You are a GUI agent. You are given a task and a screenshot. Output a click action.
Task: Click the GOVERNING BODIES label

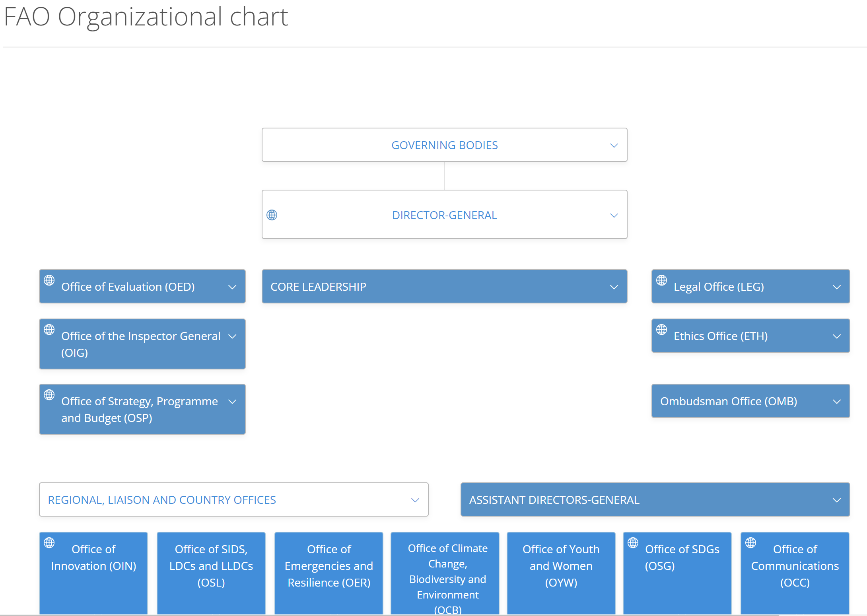(x=444, y=145)
